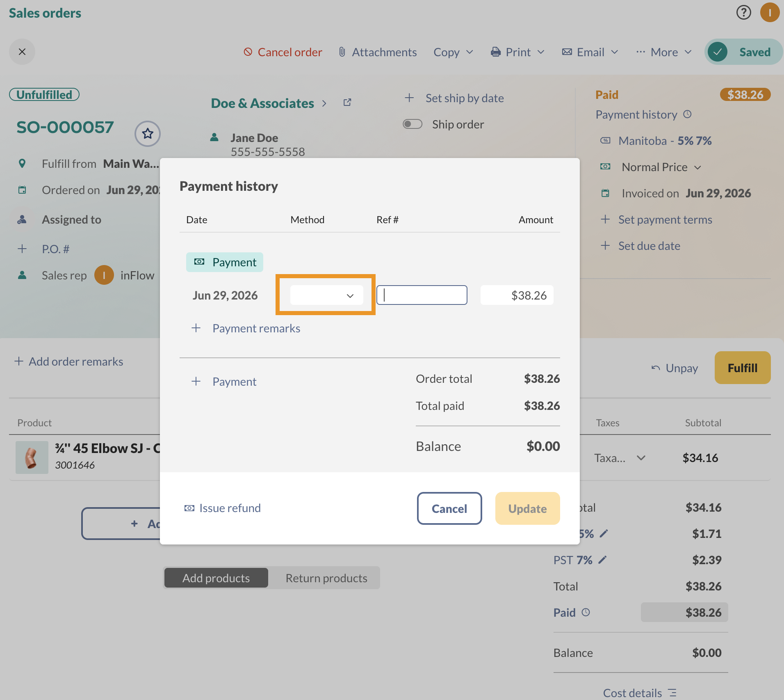Close the sales order with the X button
784x700 pixels.
pos(22,52)
